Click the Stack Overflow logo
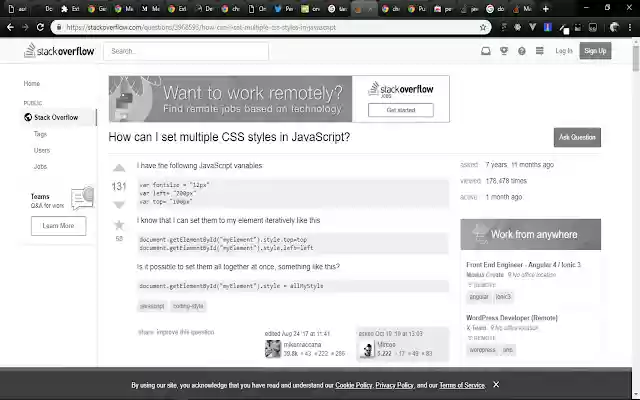Viewport: 640px width, 400px height. pyautogui.click(x=59, y=50)
